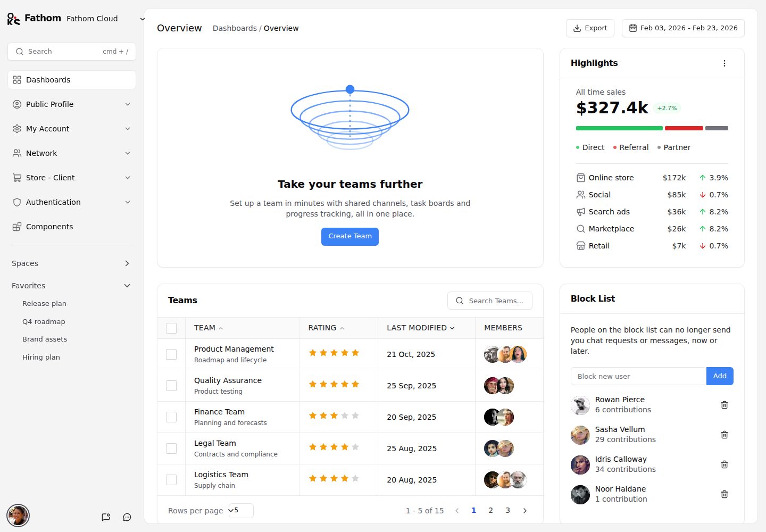
Task: Select the Logistics Team row checkbox
Action: 171,480
